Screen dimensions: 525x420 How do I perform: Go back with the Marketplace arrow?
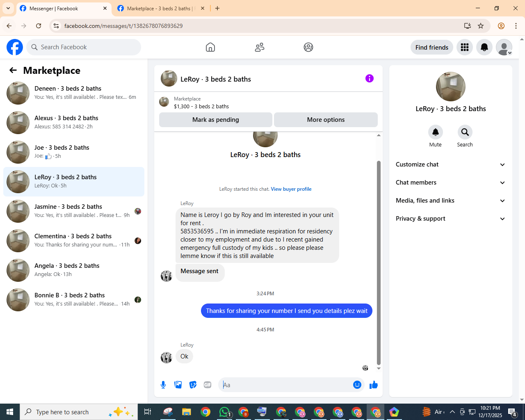[x=13, y=70]
